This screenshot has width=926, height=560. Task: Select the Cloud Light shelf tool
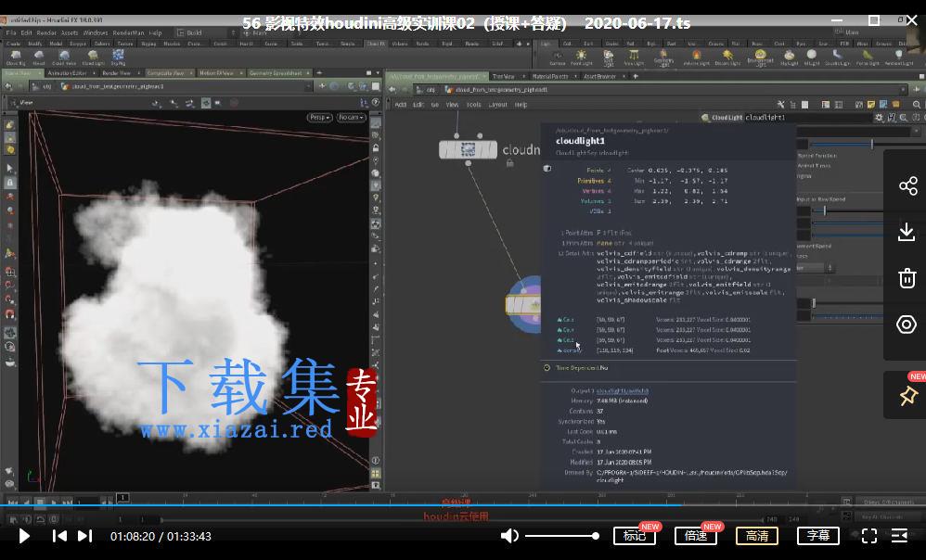point(93,57)
